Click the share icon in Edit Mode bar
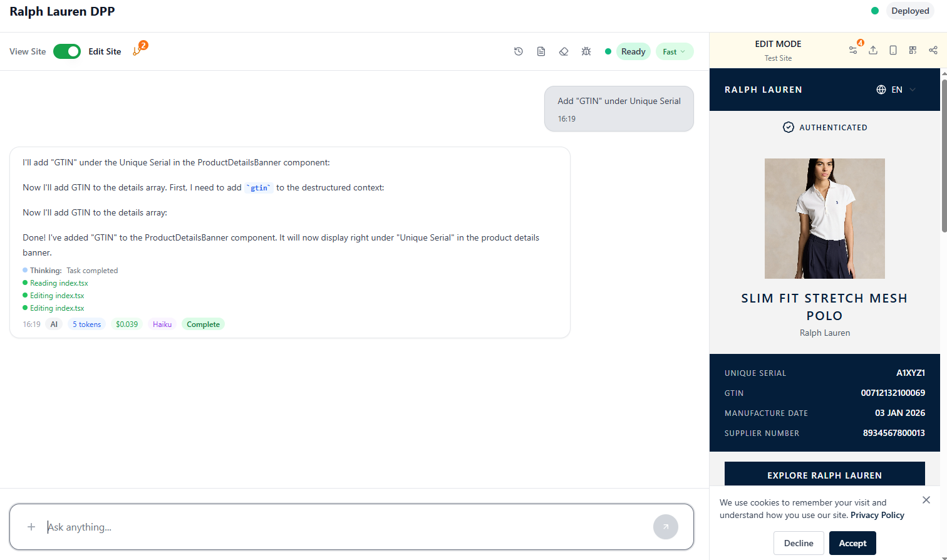This screenshot has height=560, width=947. pos(933,50)
